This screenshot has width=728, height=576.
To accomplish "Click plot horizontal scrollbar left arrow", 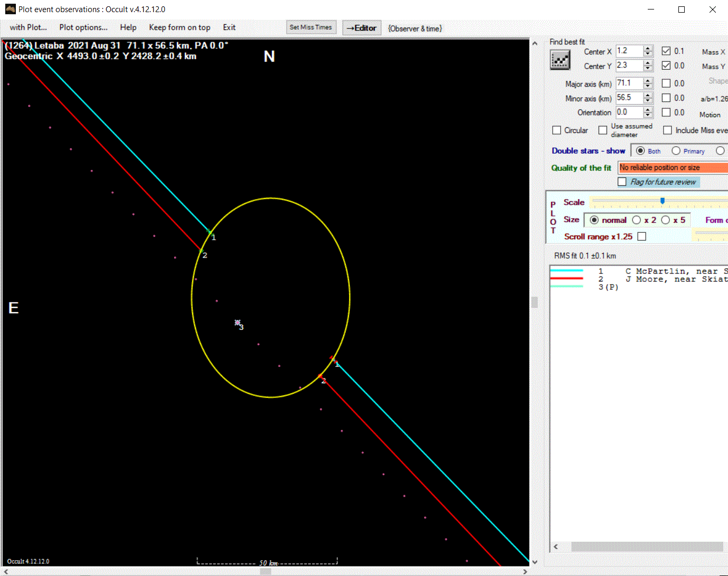I will (5, 571).
